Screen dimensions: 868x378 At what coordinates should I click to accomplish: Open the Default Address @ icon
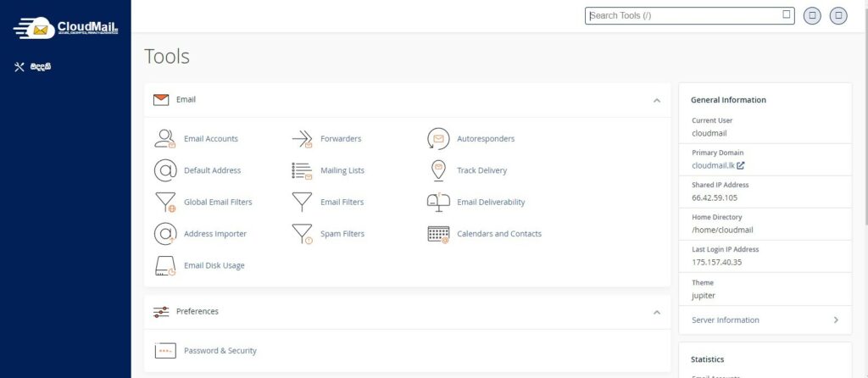pyautogui.click(x=165, y=170)
